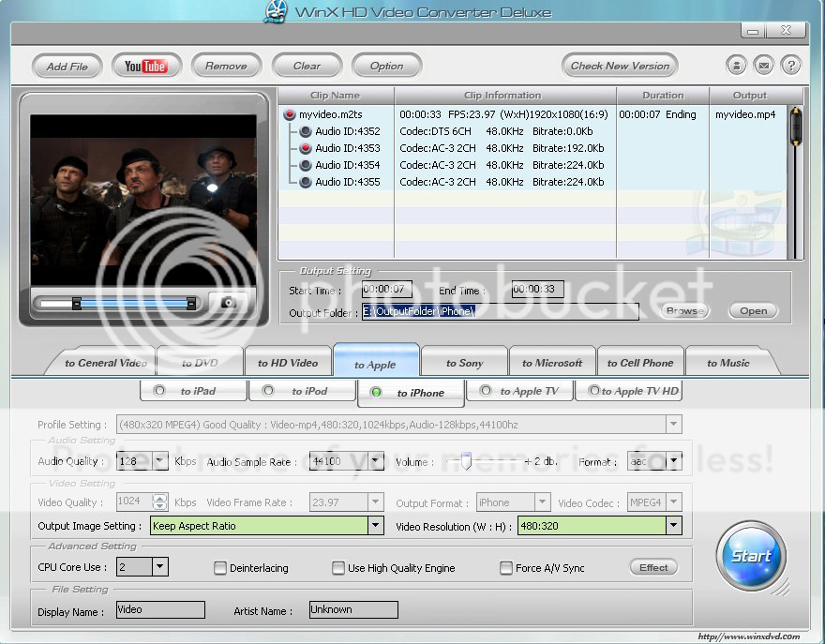Choose the to iPad profile
The height and width of the screenshot is (644, 825).
(193, 391)
